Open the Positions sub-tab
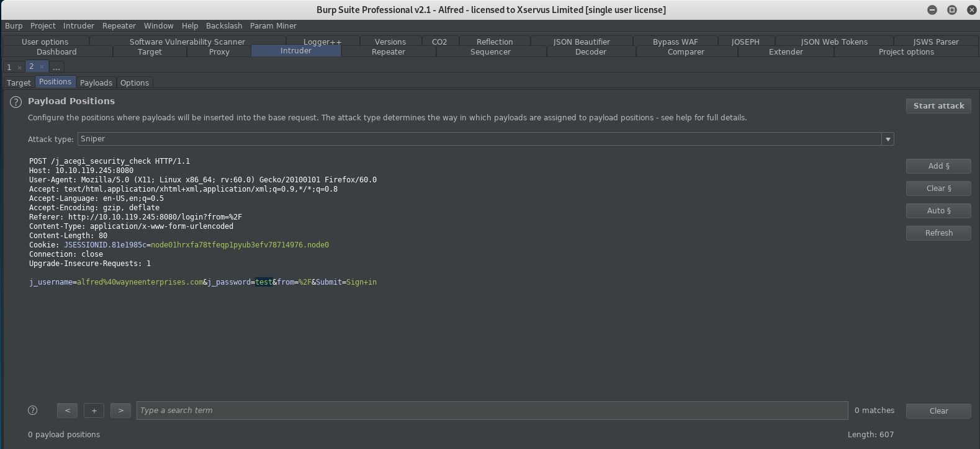The width and height of the screenshot is (980, 449). (x=55, y=82)
